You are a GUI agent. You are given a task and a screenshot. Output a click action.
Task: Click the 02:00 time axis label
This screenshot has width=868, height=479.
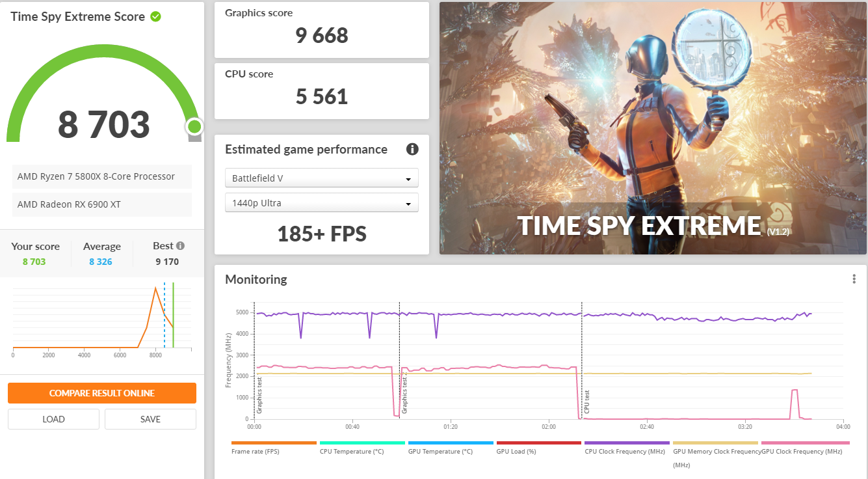tap(548, 428)
